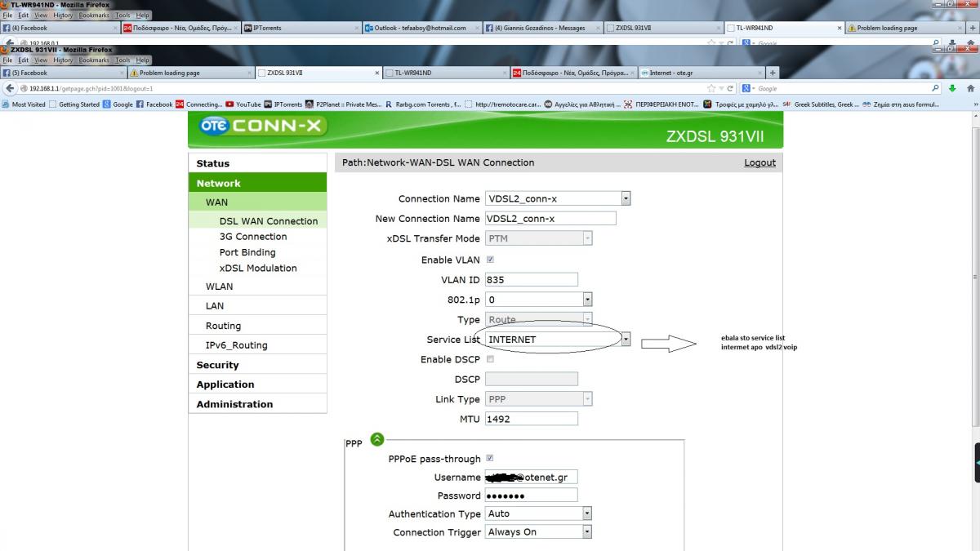Open 3G Connection in the sidebar
Screen dimensions: 980x551
click(253, 237)
